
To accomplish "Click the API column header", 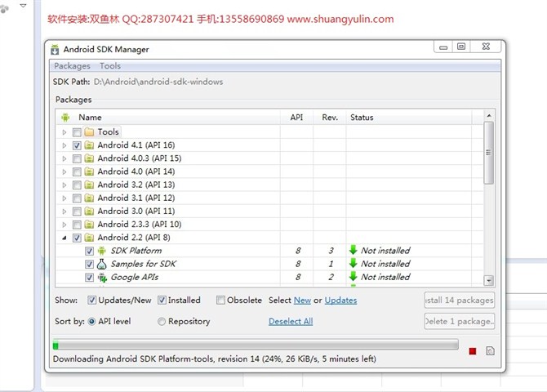I will pos(296,118).
